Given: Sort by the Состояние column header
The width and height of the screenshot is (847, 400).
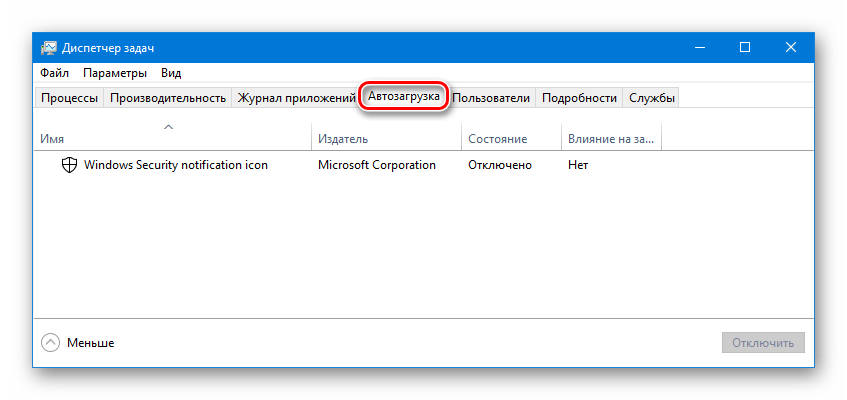Looking at the screenshot, I should tap(512, 136).
